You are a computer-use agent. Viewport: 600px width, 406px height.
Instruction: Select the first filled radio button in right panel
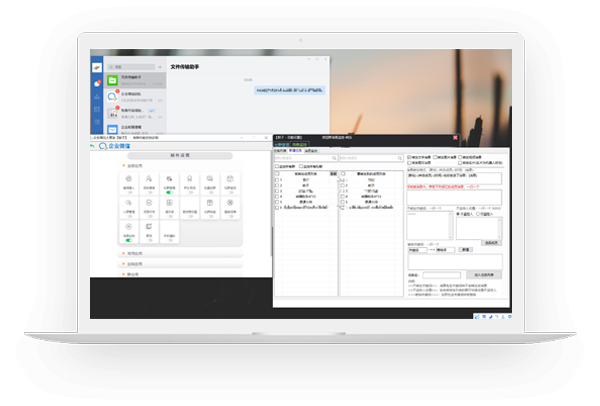(x=458, y=214)
